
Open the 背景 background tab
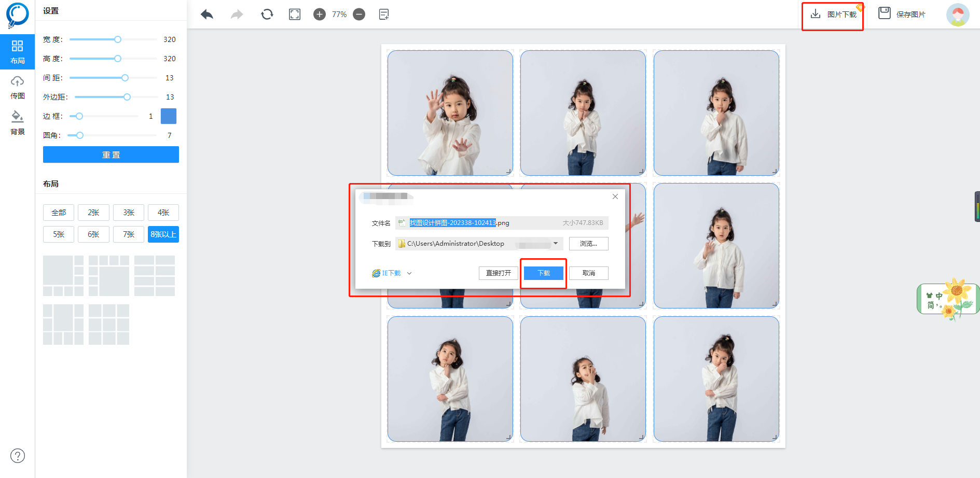17,123
